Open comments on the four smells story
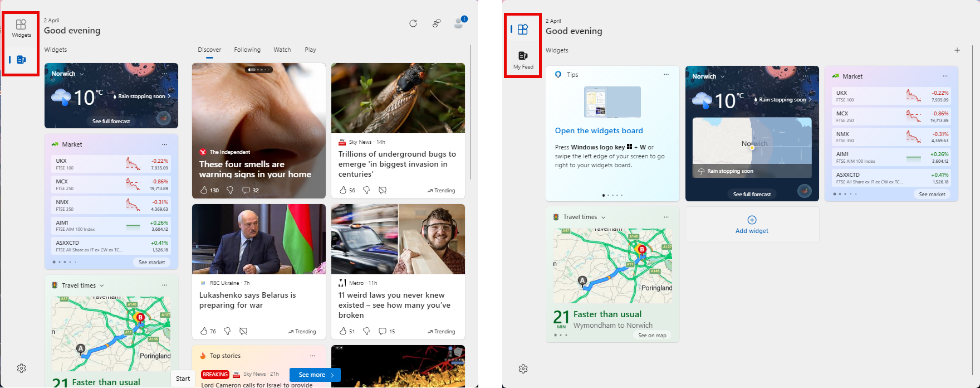Viewport: 980px width, 388px height. [251, 190]
